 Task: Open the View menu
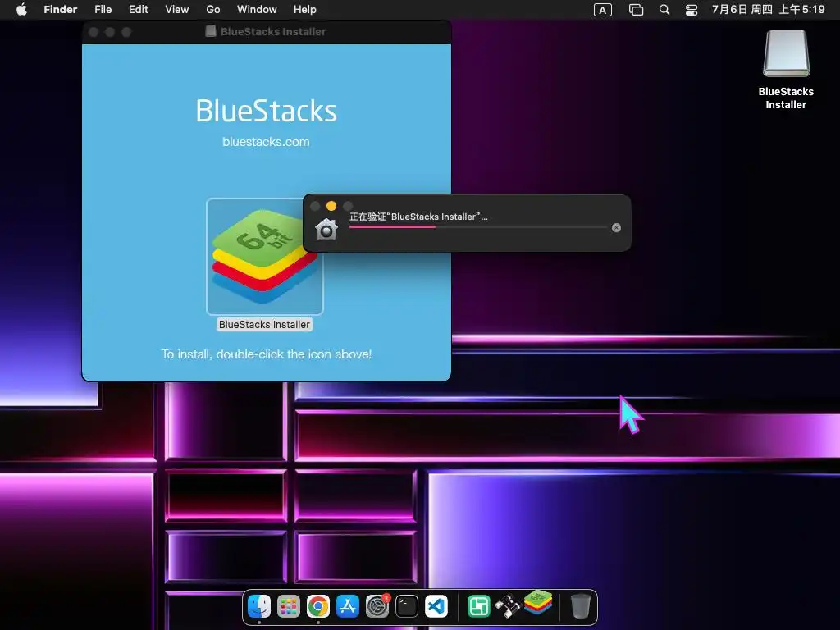pyautogui.click(x=177, y=10)
